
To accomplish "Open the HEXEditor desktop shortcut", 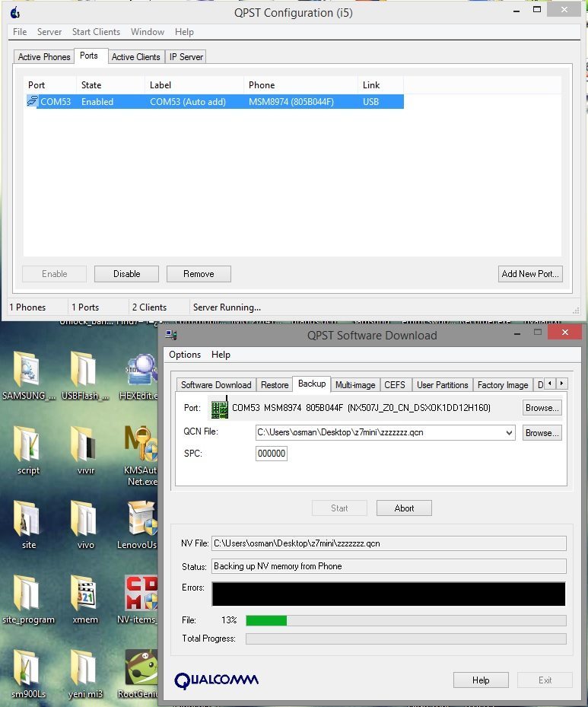I will (141, 371).
